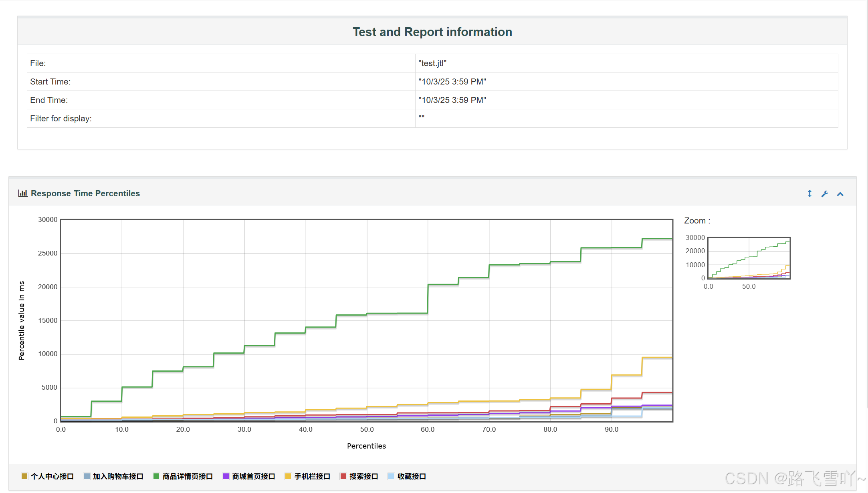Viewport: 868px width, 493px height.
Task: Click the Response Time Percentiles title
Action: [85, 193]
